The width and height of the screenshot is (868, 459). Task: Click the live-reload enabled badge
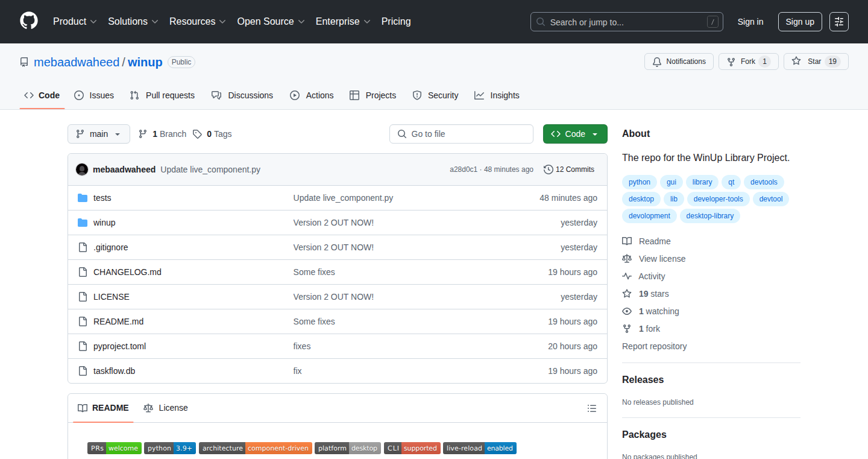click(x=480, y=448)
